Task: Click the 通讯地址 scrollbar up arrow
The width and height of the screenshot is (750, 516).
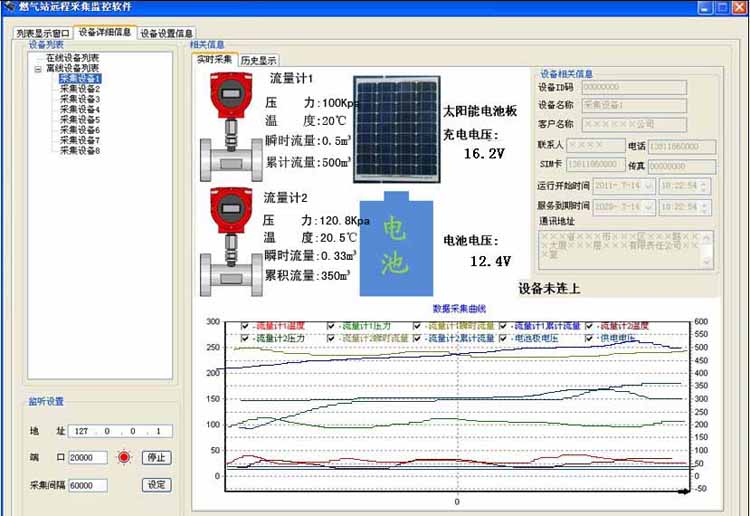Action: pyautogui.click(x=707, y=236)
